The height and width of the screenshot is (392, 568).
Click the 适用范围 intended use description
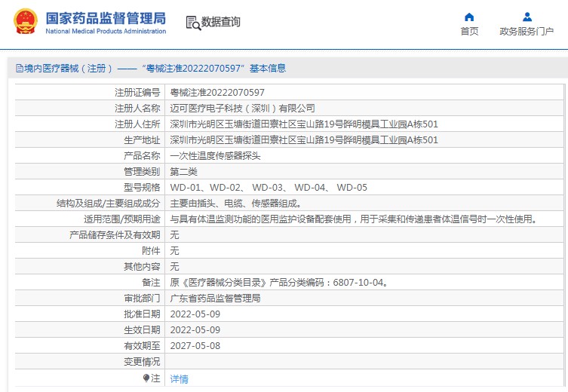[x=354, y=219]
